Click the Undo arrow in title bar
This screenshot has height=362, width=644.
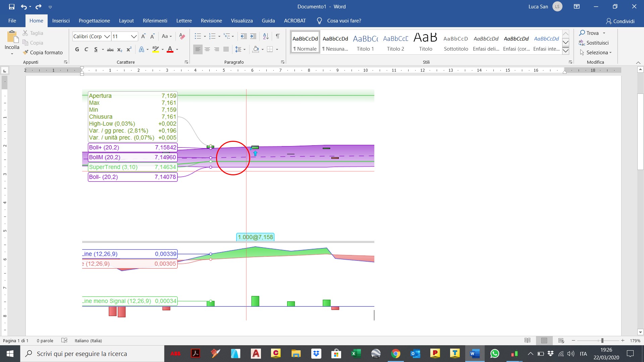coord(23,7)
